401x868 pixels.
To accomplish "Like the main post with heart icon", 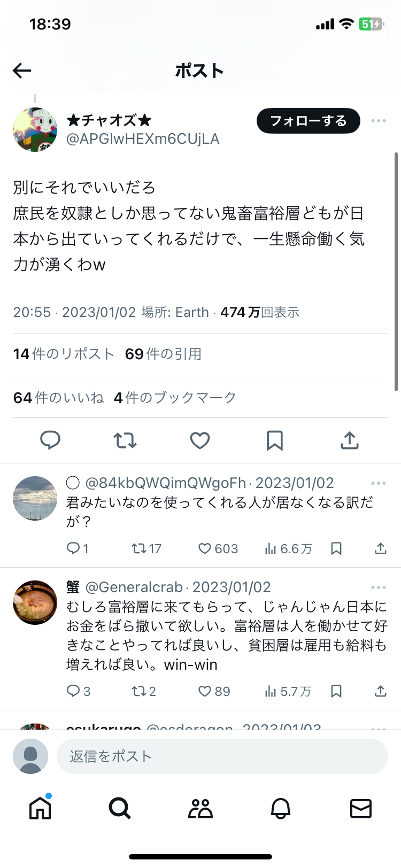I will click(x=200, y=440).
